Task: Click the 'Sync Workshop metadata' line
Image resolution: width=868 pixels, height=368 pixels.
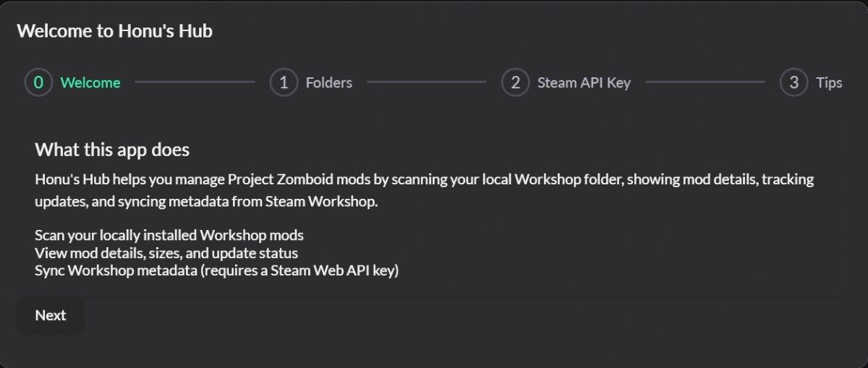Action: 217,271
